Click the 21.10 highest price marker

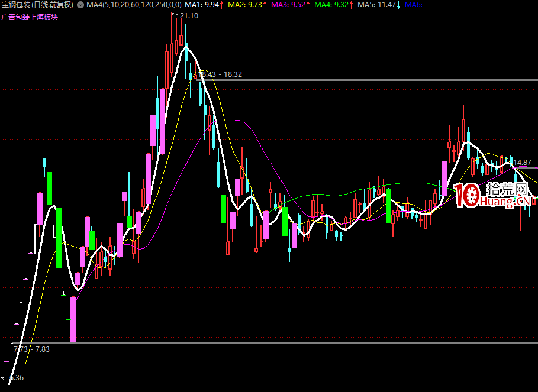point(189,16)
